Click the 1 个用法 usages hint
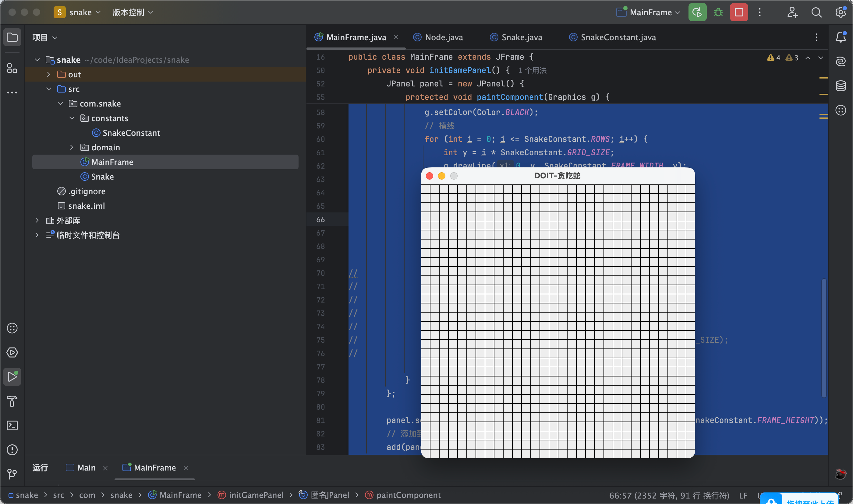Image resolution: width=853 pixels, height=504 pixels. [532, 70]
